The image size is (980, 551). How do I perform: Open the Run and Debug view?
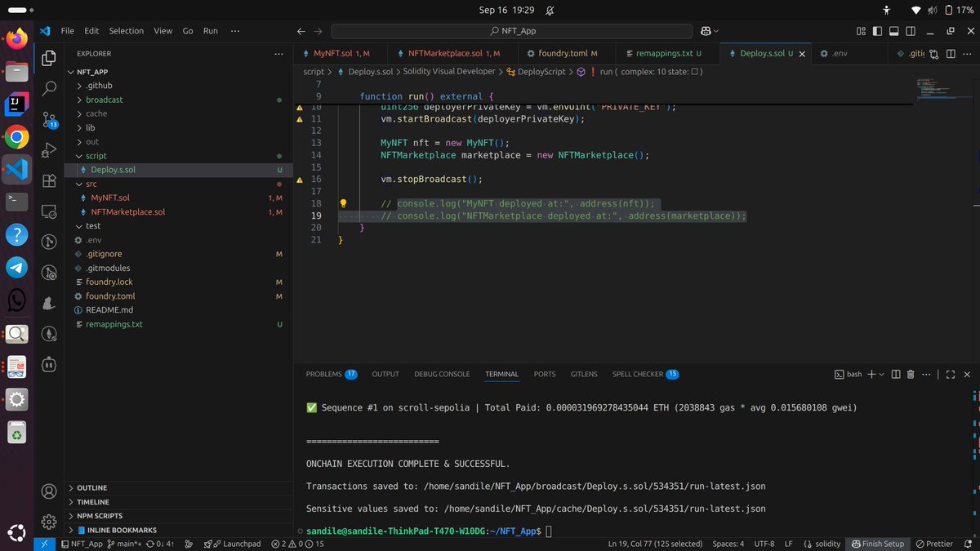coord(48,150)
